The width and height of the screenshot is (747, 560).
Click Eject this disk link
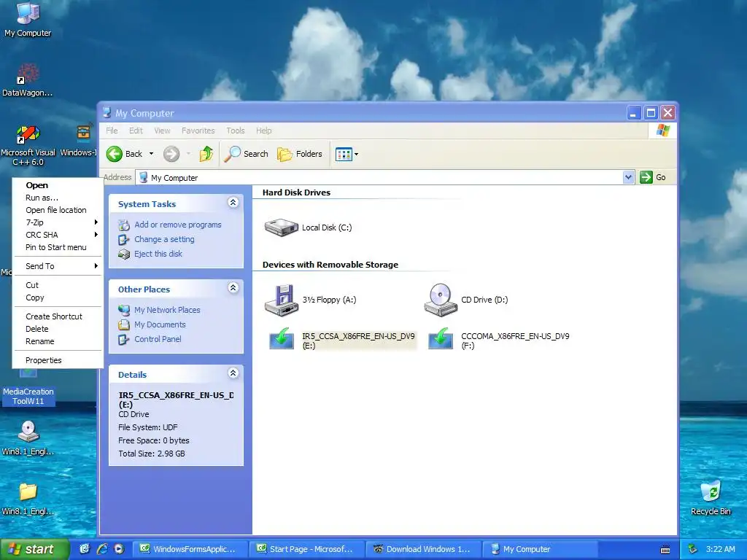pyautogui.click(x=158, y=254)
